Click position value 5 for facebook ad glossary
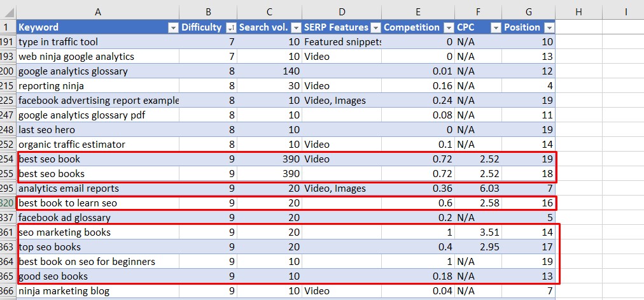This screenshot has height=300, width=644. (x=529, y=218)
